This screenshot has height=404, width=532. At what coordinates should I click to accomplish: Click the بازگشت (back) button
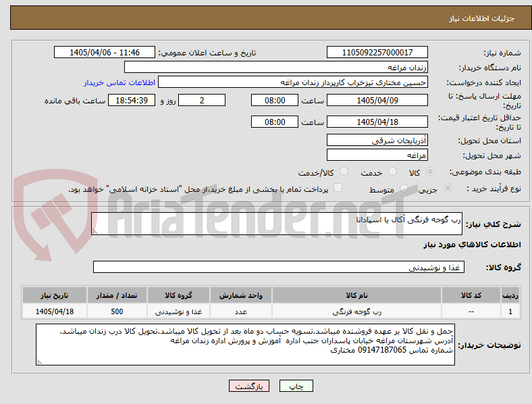coord(249,386)
